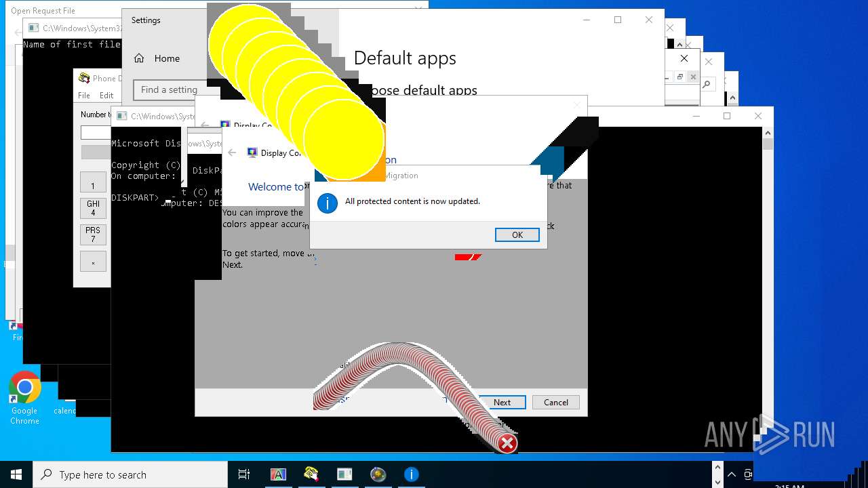Click the scrollbar thumb of black console
Viewport: 868px width, 488px height.
[768, 144]
